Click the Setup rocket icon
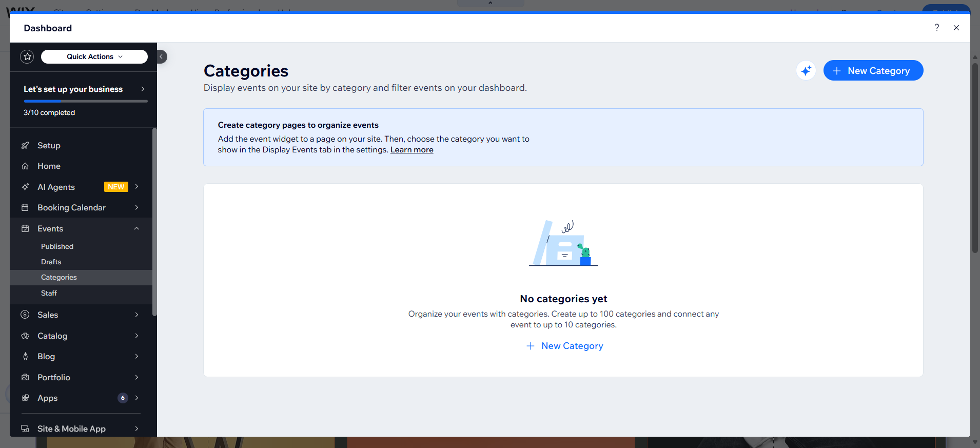980x448 pixels. (x=25, y=145)
